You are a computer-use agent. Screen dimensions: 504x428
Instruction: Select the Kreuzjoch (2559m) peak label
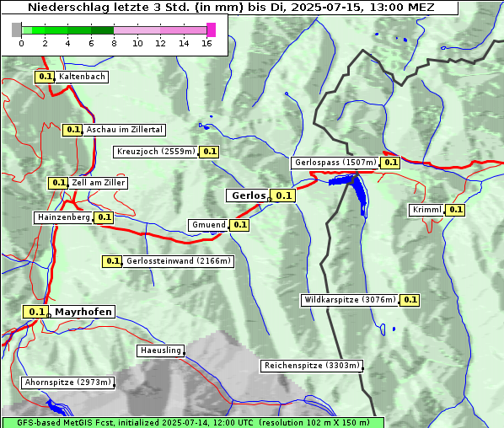pyautogui.click(x=156, y=152)
